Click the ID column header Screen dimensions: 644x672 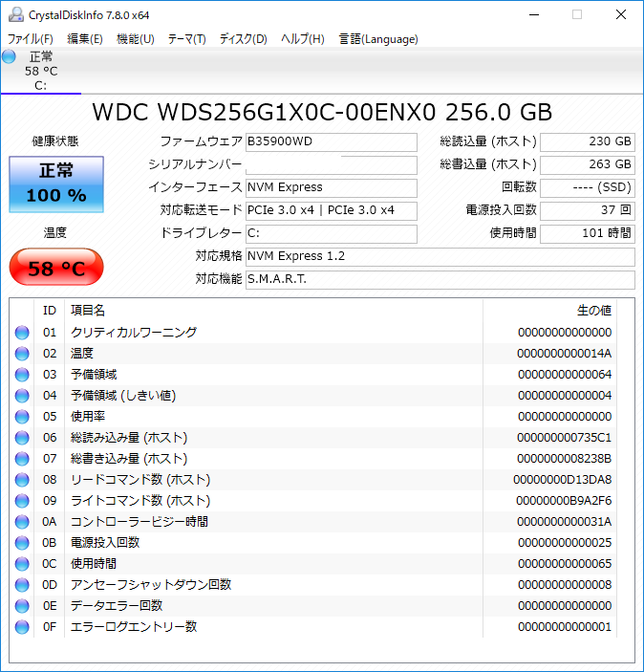tap(50, 311)
